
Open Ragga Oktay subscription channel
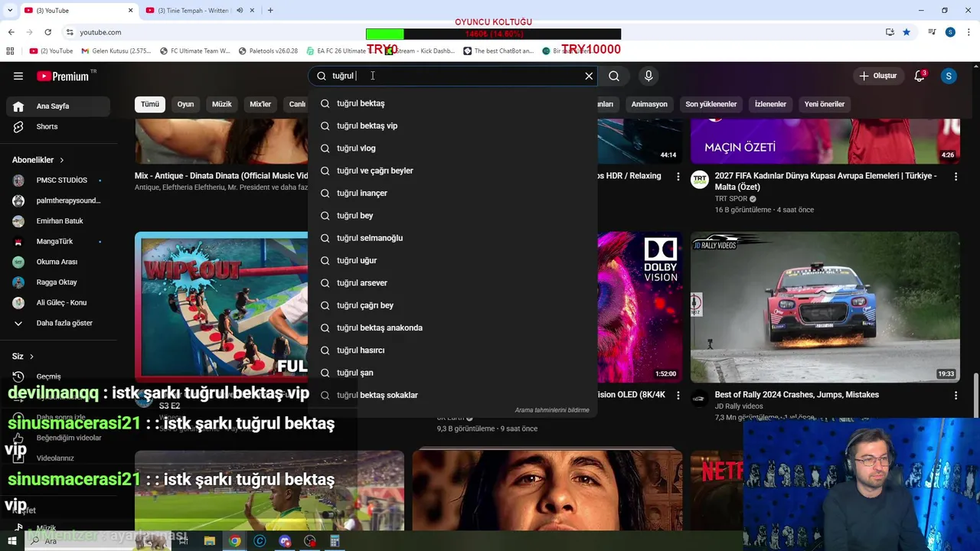click(x=60, y=282)
